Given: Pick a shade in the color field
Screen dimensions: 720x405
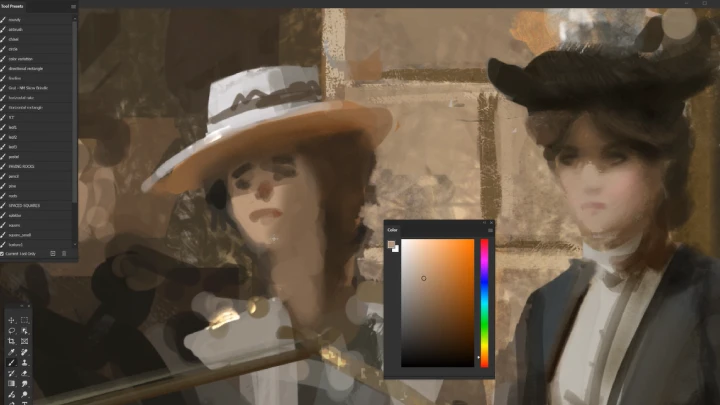Looking at the screenshot, I should 438,303.
